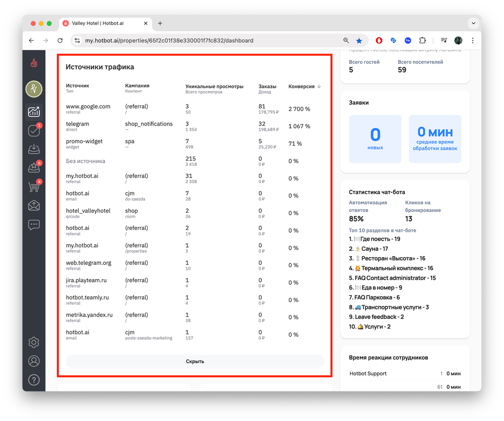Open the tasks checkmark icon with badge 1
Image resolution: width=504 pixels, height=421 pixels.
tap(34, 130)
